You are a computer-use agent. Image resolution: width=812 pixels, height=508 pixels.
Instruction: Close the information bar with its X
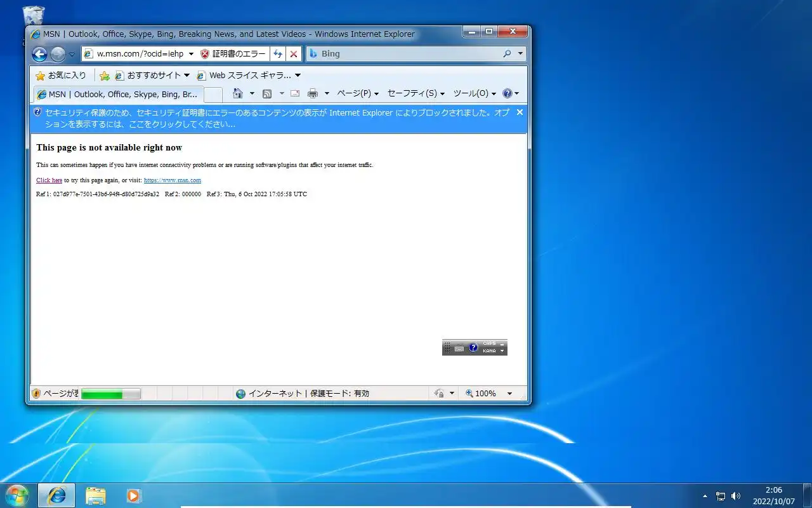tap(520, 112)
